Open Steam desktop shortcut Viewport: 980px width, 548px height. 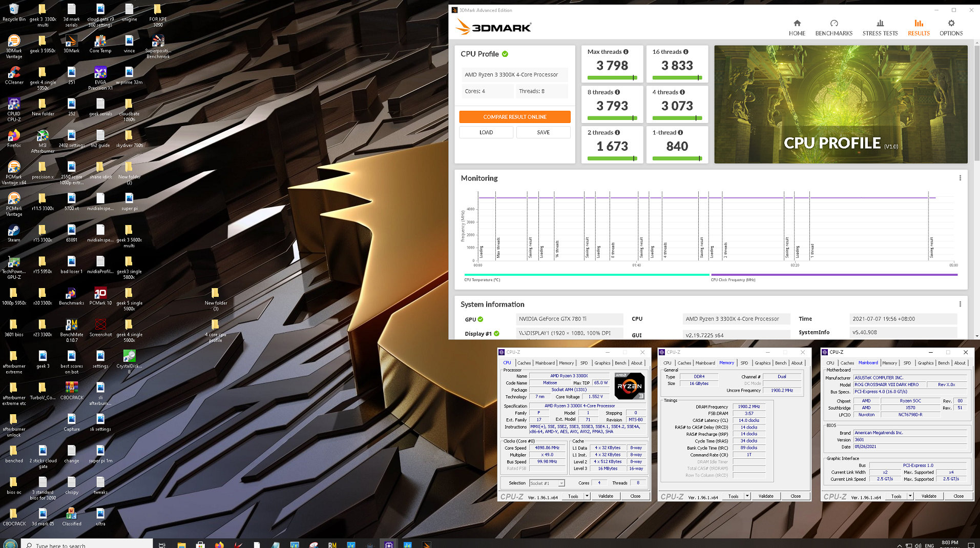(14, 233)
